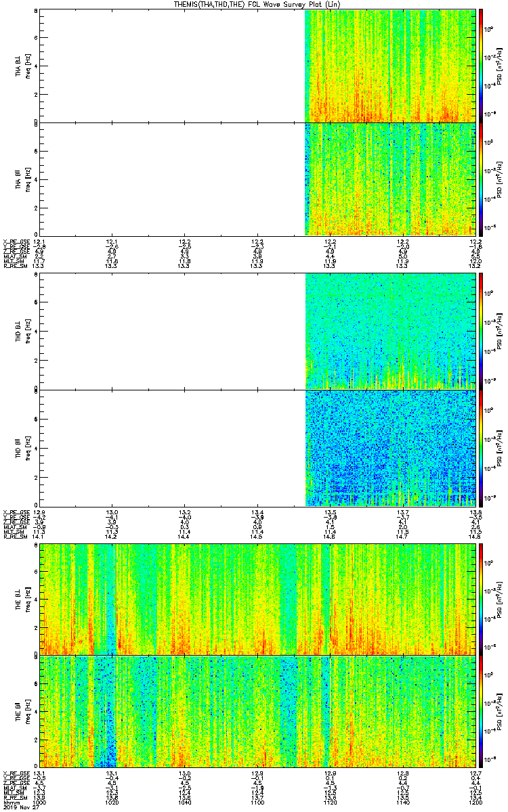Select the THA B-perpendicular spectrogram panel
The width and height of the screenshot is (508, 812).
point(257,66)
